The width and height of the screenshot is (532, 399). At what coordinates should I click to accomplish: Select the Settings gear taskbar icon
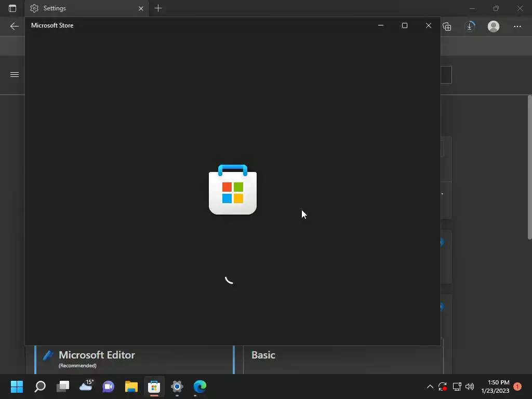click(x=177, y=387)
